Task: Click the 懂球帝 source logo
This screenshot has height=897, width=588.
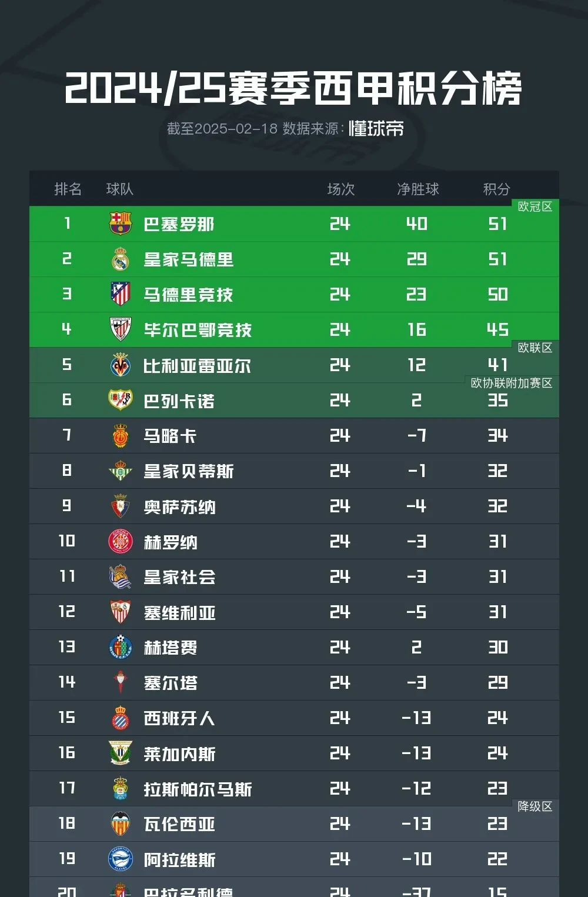Action: click(376, 128)
